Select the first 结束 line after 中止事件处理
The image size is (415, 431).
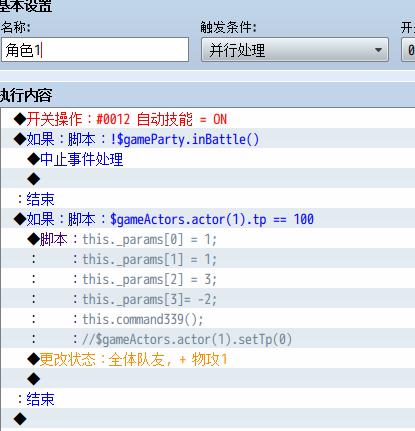tap(208, 199)
